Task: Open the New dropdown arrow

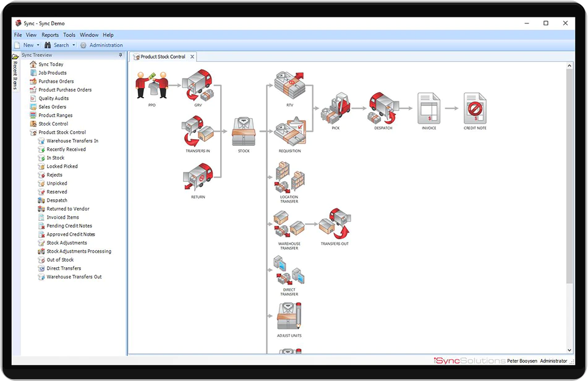Action: (x=38, y=45)
